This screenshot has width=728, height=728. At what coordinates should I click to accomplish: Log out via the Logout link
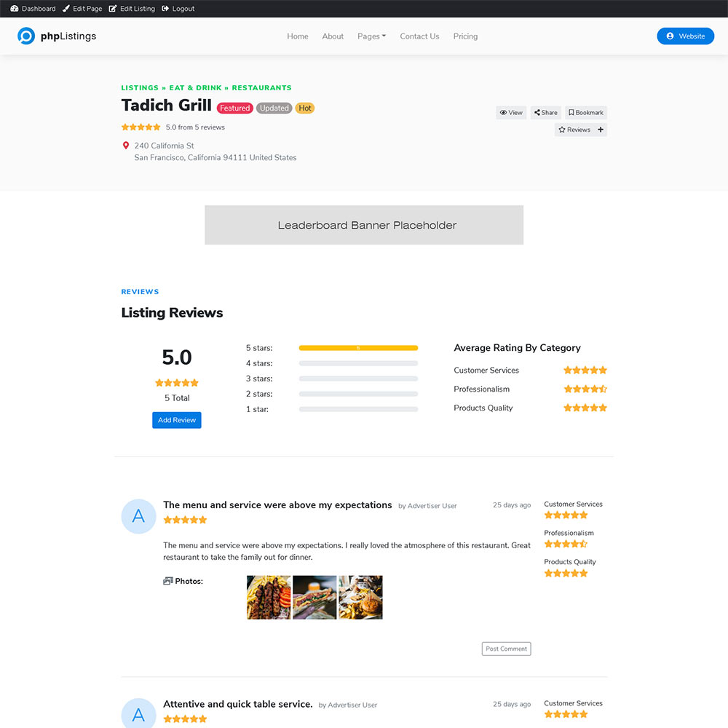pos(178,8)
